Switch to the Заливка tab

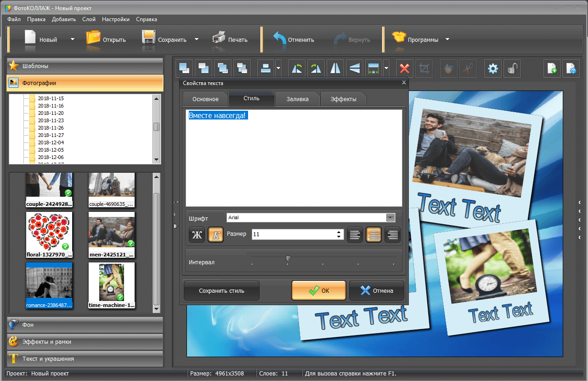coord(297,99)
